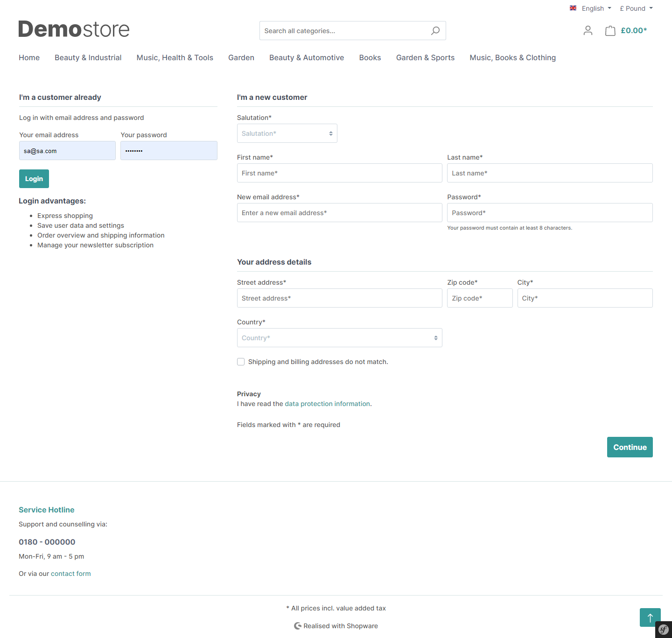Click the Demostore logo
The width and height of the screenshot is (672, 638).
pyautogui.click(x=74, y=29)
